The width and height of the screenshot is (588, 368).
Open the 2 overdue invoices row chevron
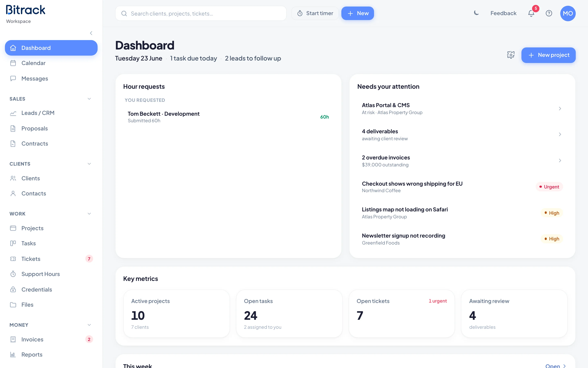[x=560, y=161]
